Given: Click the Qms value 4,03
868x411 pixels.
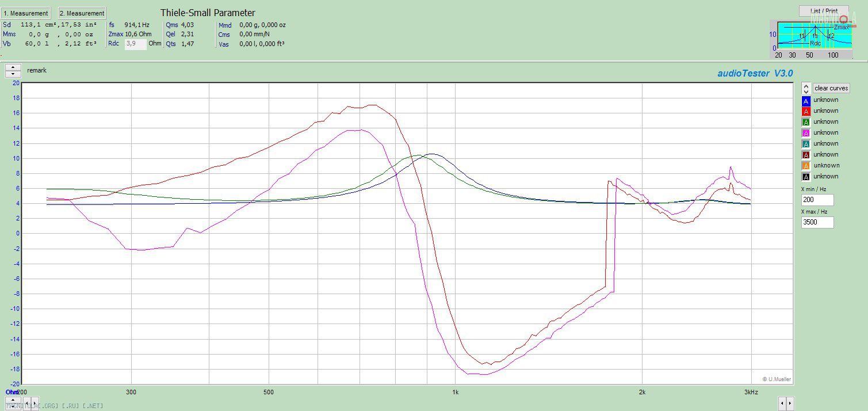Looking at the screenshot, I should pos(188,25).
